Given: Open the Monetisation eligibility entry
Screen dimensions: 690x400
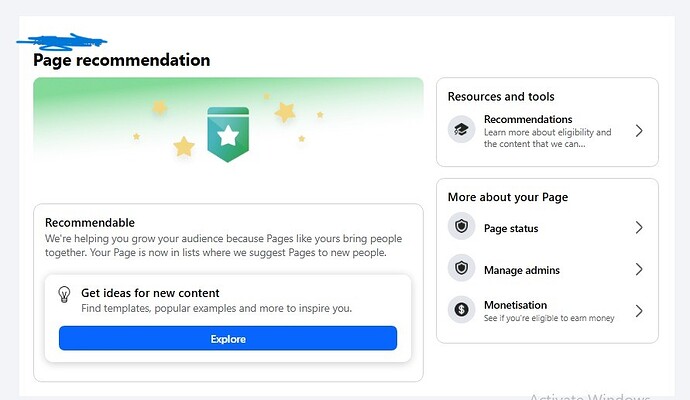Looking at the screenshot, I should 515,305.
